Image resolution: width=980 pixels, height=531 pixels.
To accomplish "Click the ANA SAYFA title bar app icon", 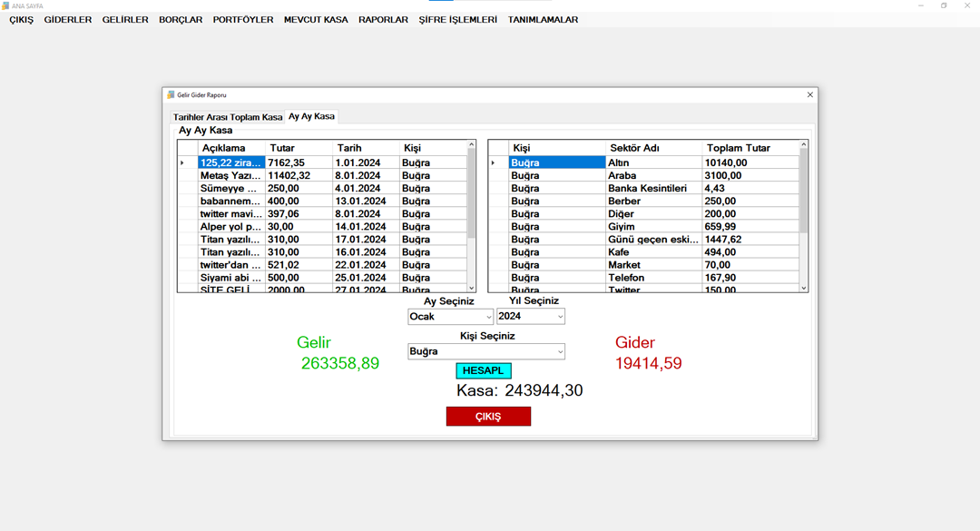I will (x=5, y=5).
